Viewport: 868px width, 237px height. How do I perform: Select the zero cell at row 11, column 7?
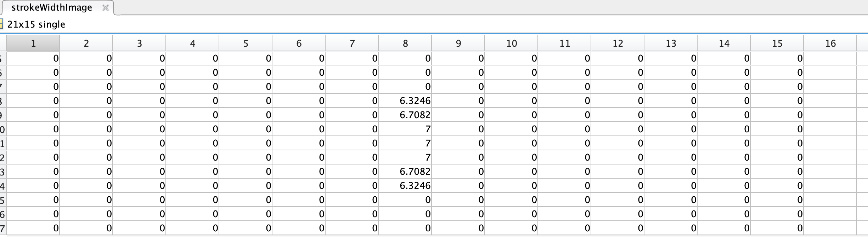(352, 143)
